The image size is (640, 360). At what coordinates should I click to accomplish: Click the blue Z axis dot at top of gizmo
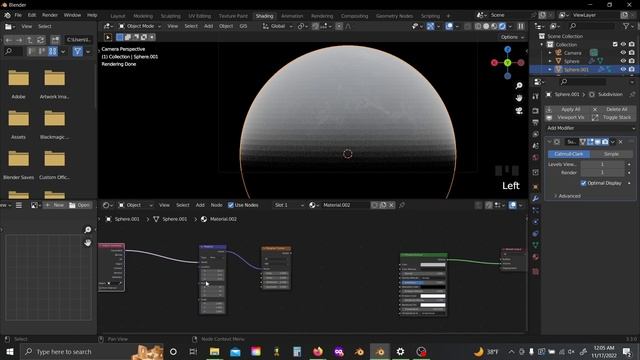click(507, 49)
